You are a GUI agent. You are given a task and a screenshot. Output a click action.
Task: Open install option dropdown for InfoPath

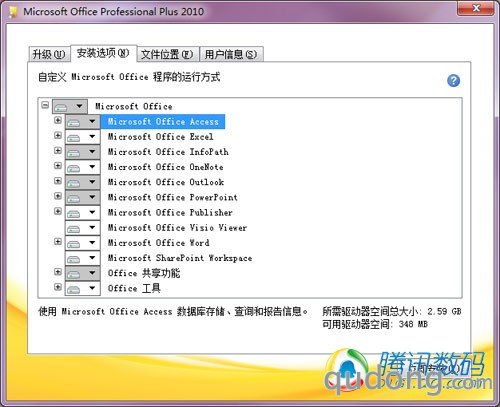coord(83,152)
